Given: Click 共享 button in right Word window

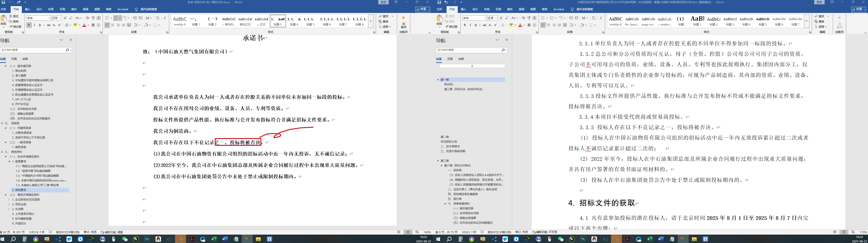Looking at the screenshot, I should 859,10.
